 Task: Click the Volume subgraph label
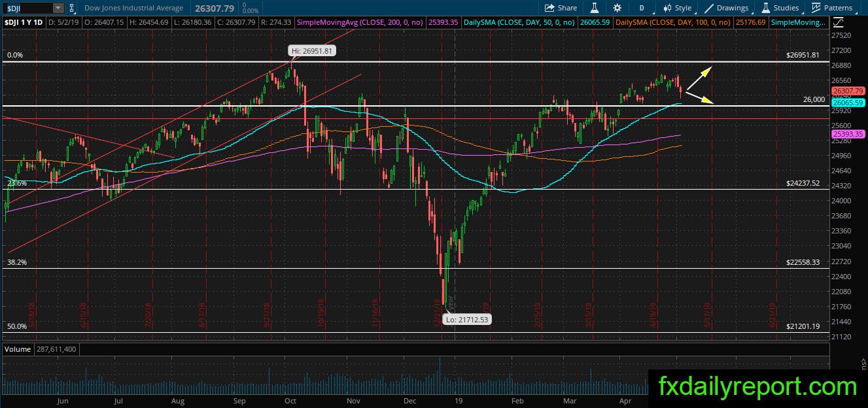18,349
